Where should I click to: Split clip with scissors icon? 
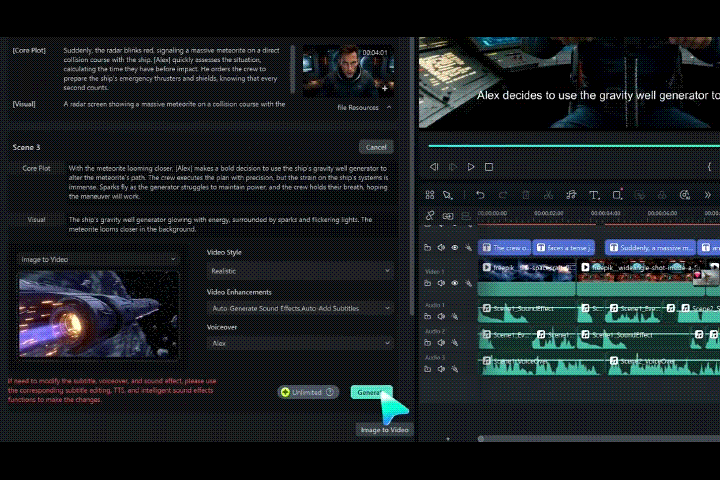(548, 195)
